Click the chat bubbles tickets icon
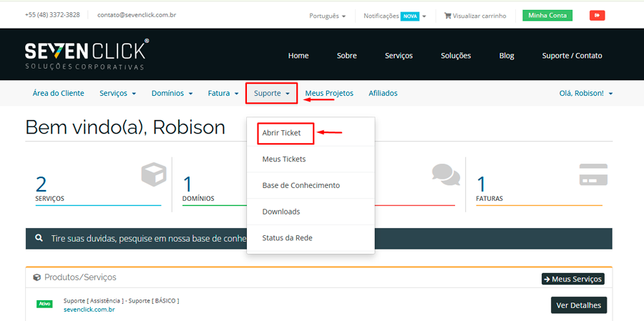 446,174
